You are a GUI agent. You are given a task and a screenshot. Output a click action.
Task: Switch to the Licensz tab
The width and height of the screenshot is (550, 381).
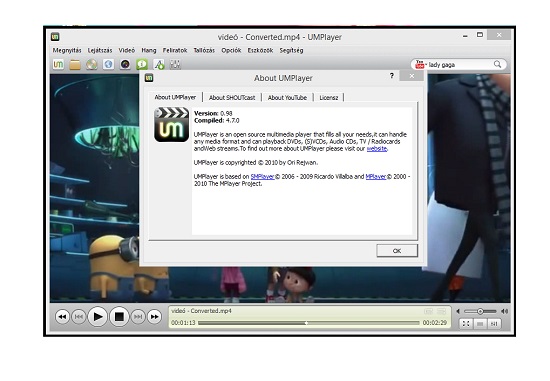tap(329, 98)
